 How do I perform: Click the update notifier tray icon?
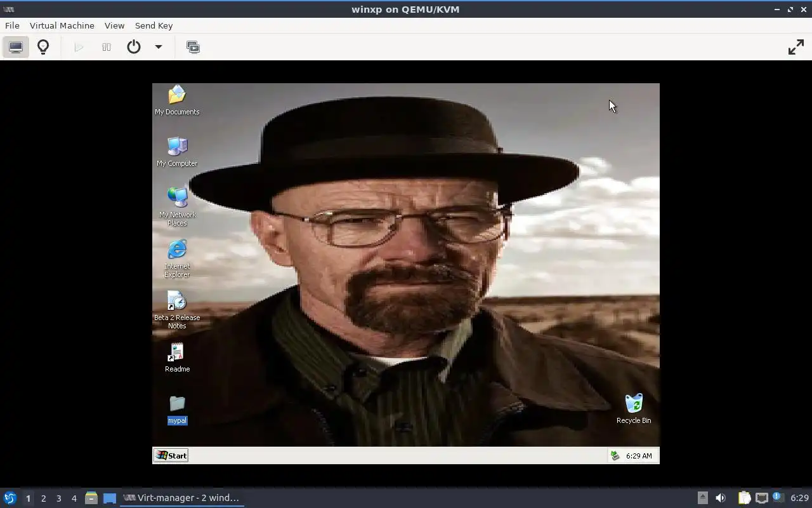[778, 497]
